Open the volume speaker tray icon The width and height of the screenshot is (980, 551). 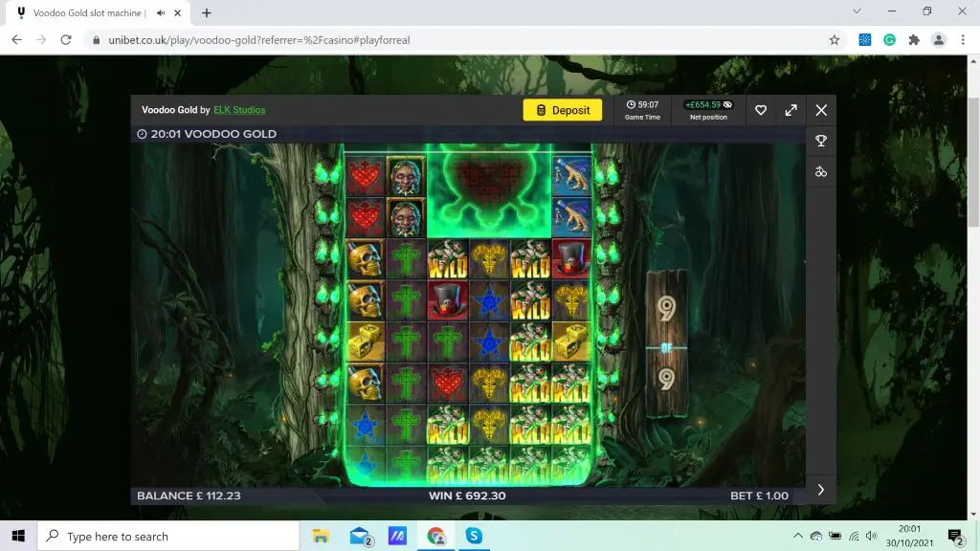(x=871, y=536)
